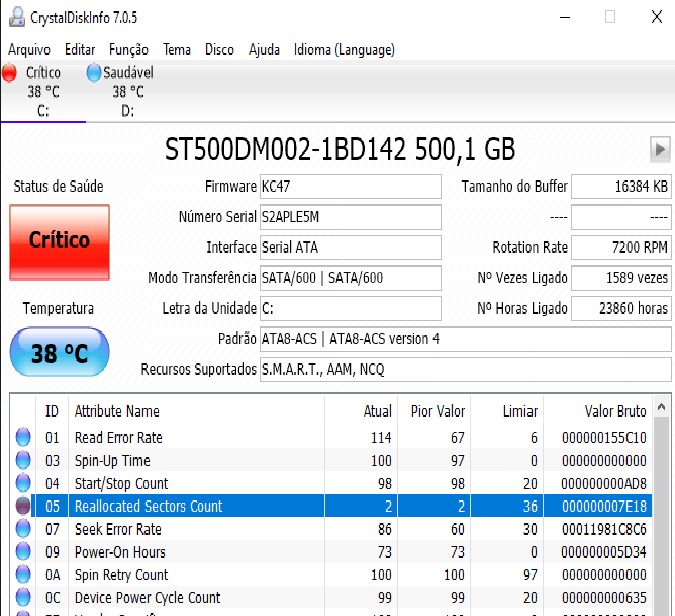Click the Atual column header

point(361,411)
